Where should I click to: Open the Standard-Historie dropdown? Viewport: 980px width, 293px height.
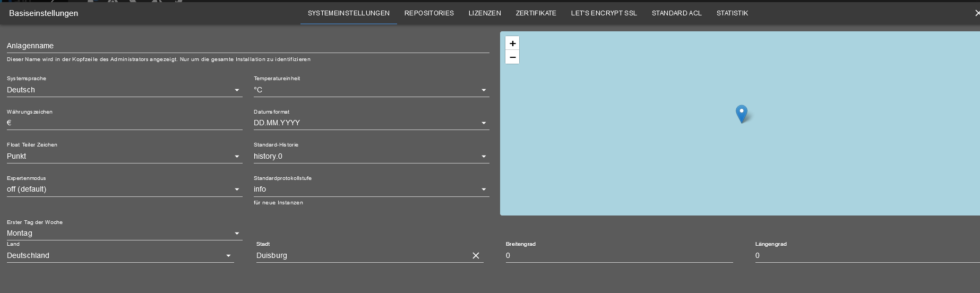pos(371,157)
